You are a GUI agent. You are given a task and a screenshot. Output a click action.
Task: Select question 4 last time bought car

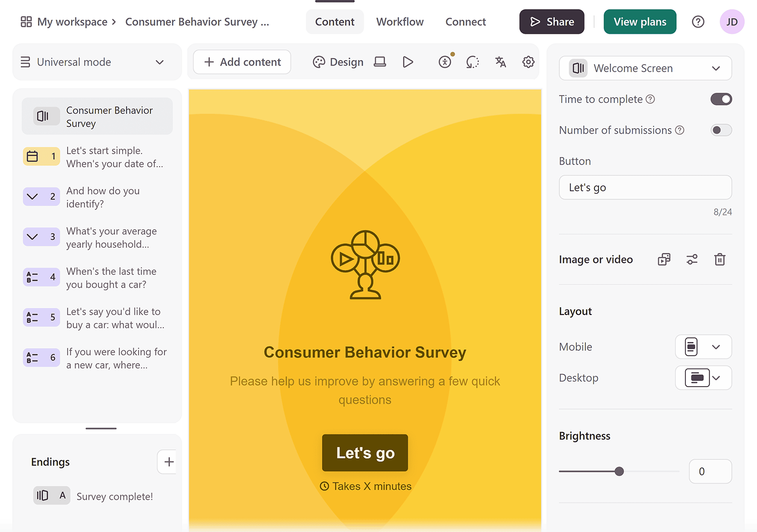[97, 278]
